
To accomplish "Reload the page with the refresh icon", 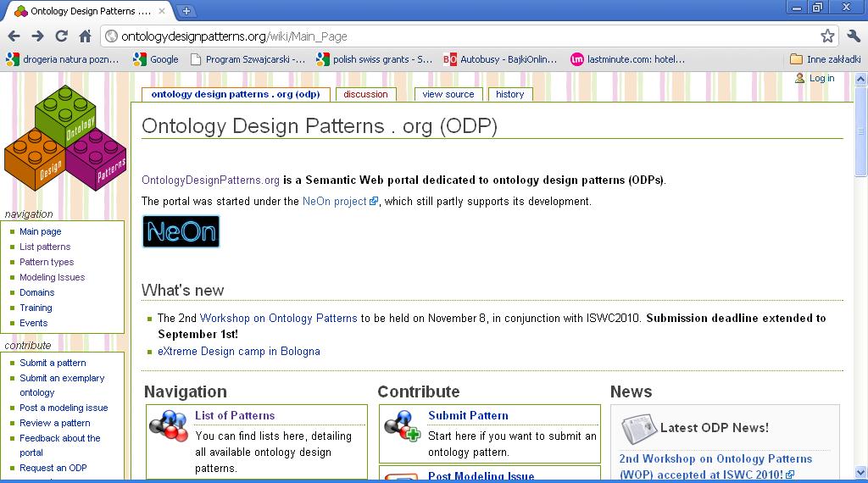I will pyautogui.click(x=61, y=36).
